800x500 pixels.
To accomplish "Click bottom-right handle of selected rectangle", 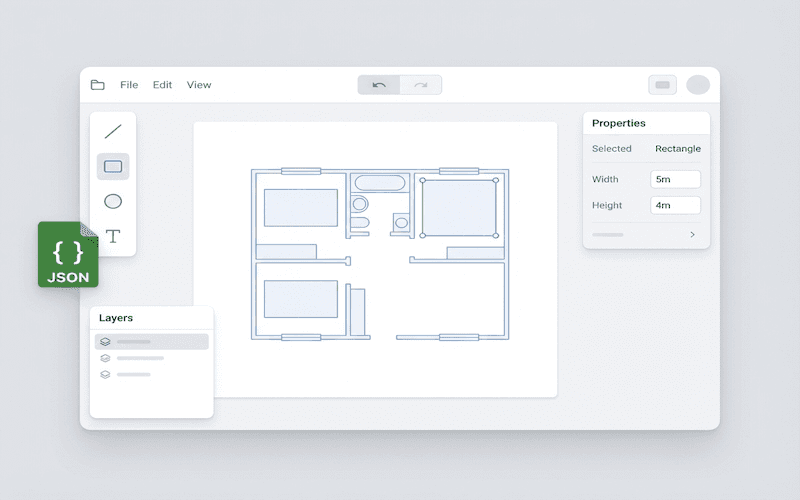I will pyautogui.click(x=495, y=236).
